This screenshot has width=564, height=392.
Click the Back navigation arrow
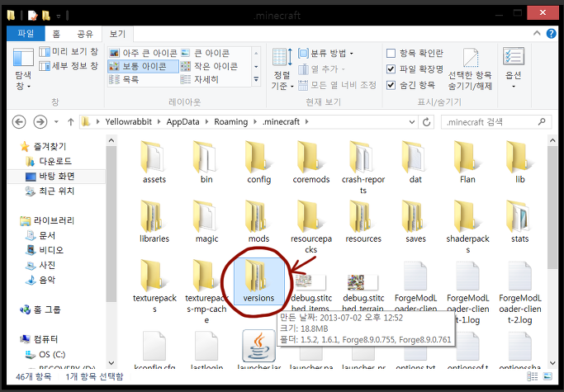[x=19, y=122]
